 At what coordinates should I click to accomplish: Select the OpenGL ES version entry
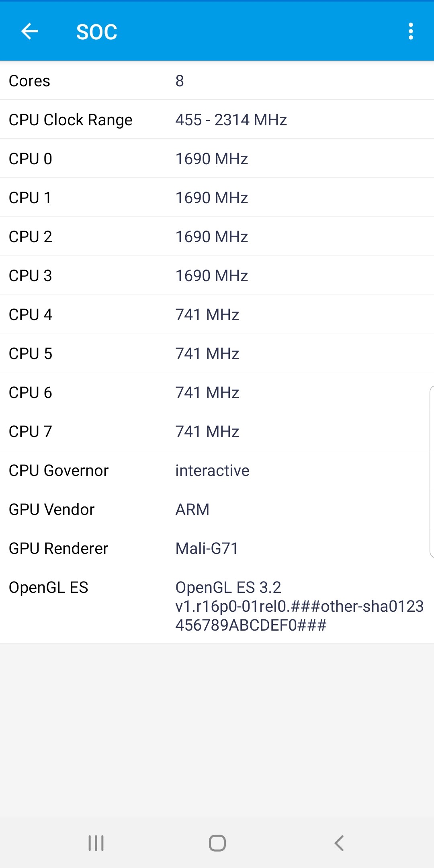[x=217, y=606]
